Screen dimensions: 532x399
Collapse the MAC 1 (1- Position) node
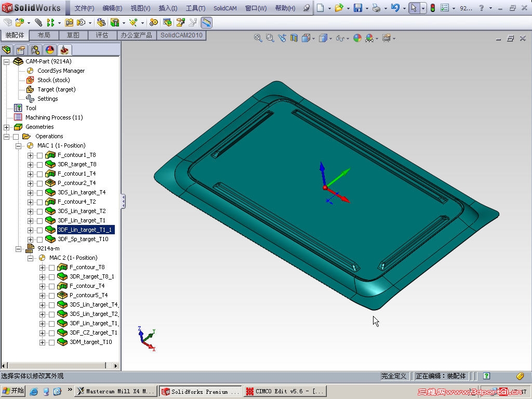18,145
